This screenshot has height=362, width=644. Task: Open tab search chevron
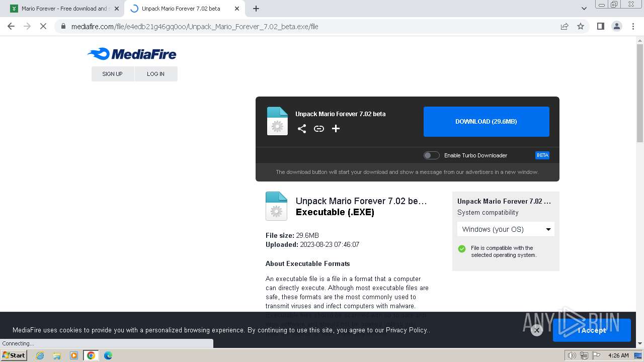(584, 9)
